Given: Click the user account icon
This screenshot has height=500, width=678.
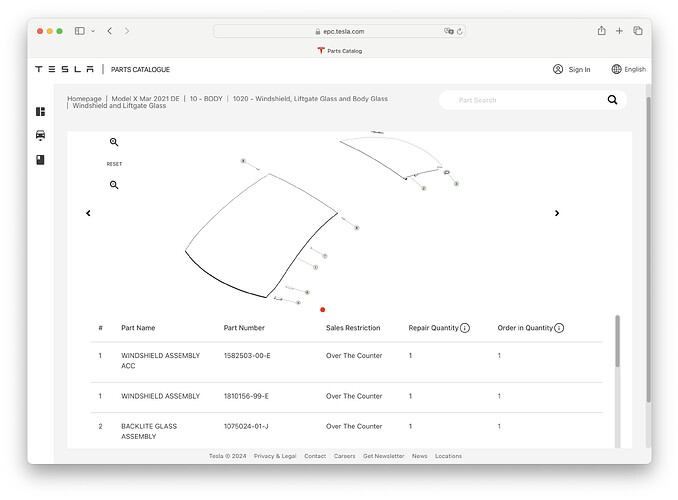Looking at the screenshot, I should [558, 69].
